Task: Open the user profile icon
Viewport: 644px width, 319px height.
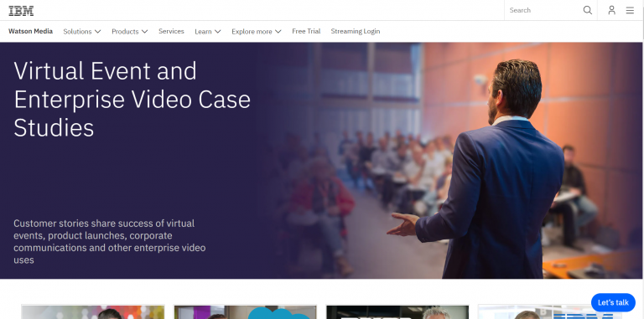Action: click(x=611, y=10)
